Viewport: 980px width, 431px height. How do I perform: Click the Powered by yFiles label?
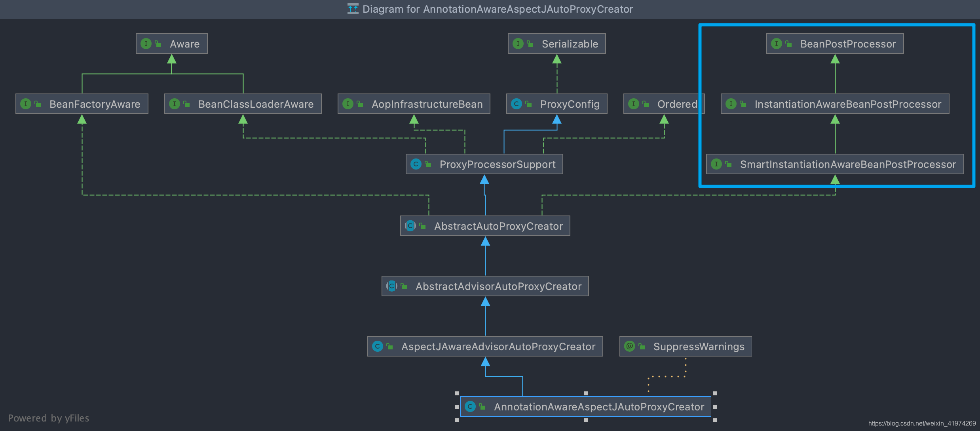point(48,418)
